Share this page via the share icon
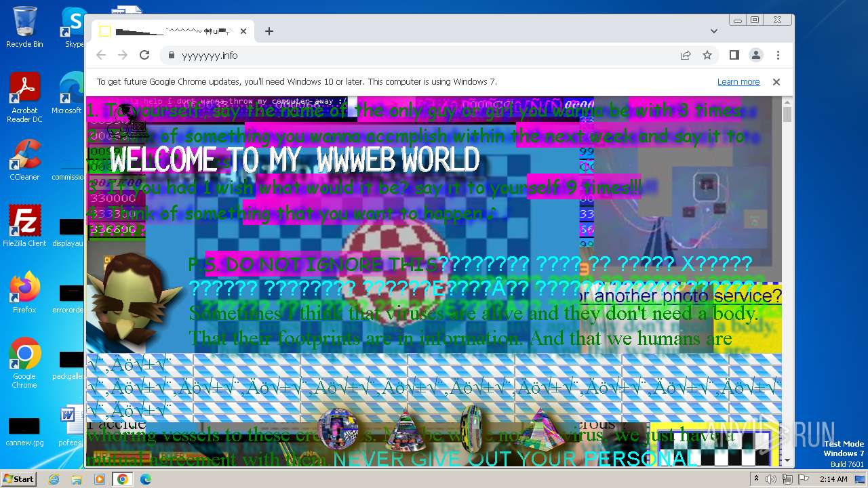 tap(686, 55)
